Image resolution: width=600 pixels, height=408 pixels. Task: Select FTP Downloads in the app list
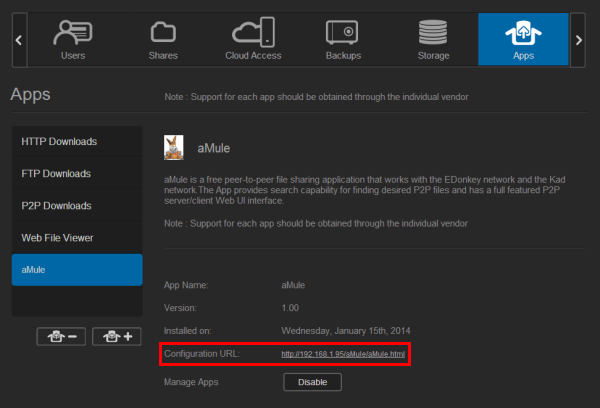pyautogui.click(x=77, y=174)
